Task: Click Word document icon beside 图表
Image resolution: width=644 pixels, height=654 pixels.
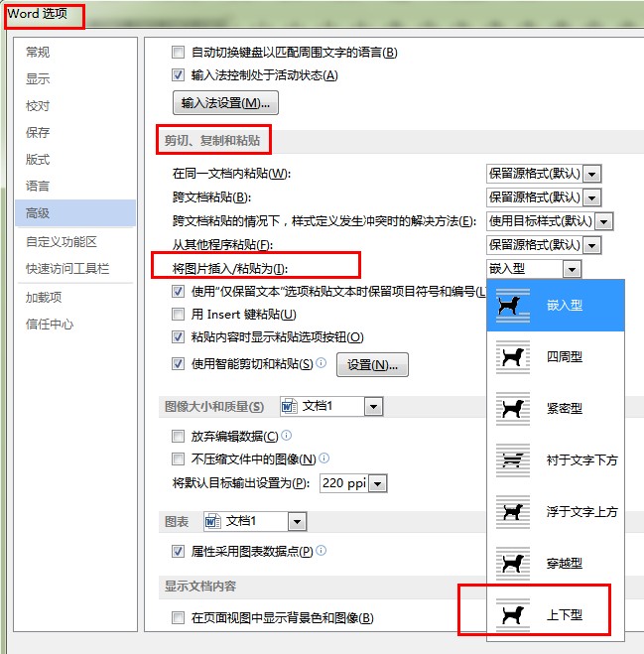Action: coord(213,521)
